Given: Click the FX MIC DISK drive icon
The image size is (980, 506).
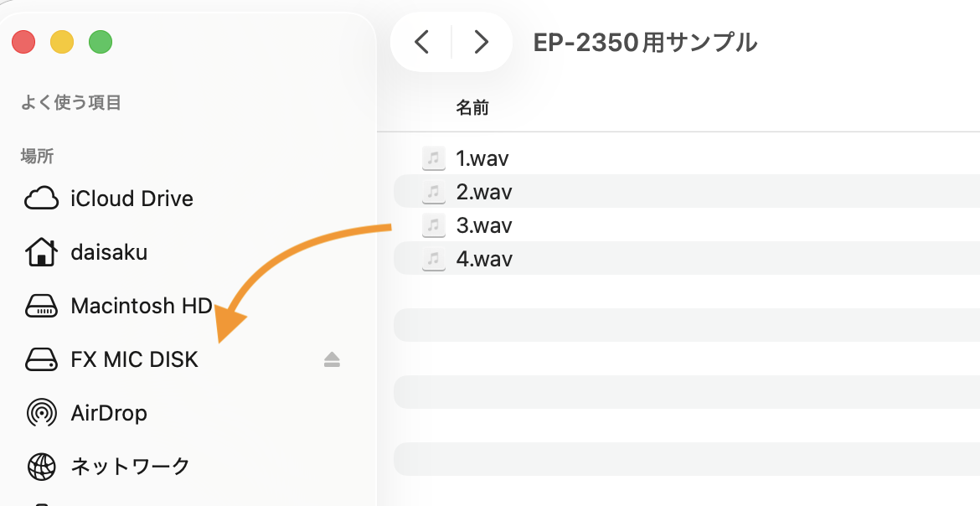Looking at the screenshot, I should (x=41, y=359).
